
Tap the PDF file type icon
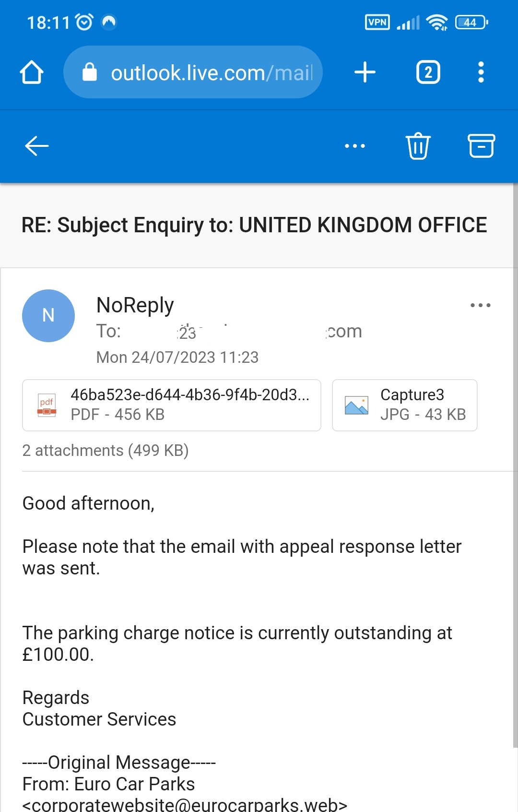(x=47, y=405)
